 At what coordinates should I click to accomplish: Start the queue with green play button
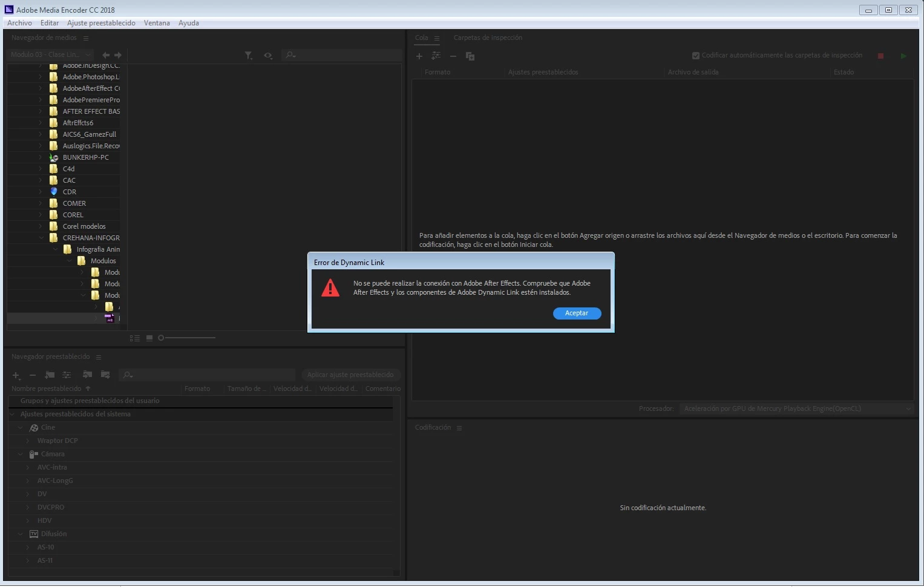[903, 56]
